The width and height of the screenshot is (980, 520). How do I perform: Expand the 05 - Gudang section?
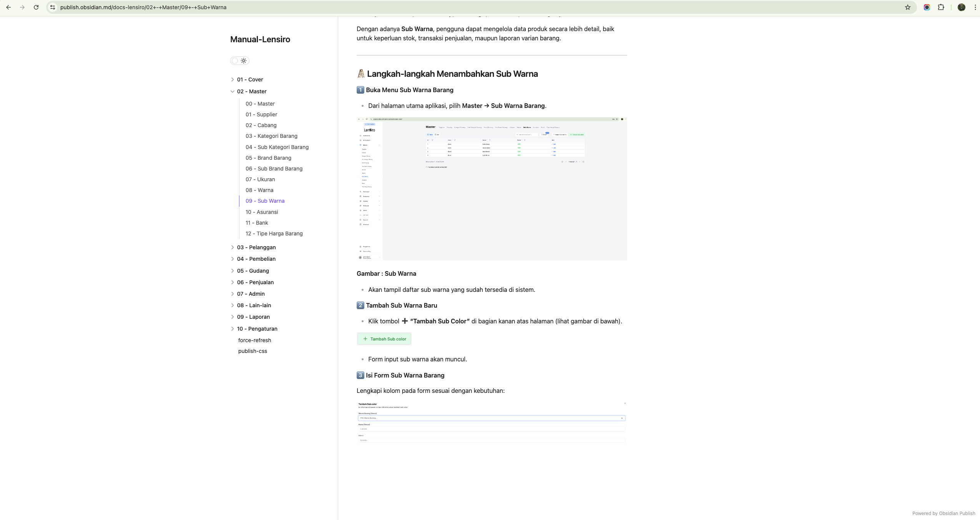click(233, 271)
